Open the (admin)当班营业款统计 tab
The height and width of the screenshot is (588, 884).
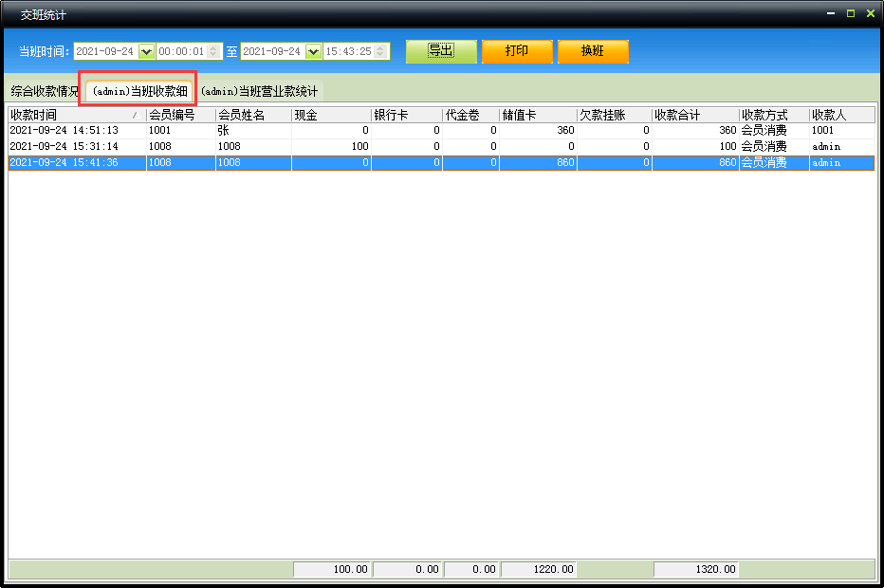pos(259,91)
